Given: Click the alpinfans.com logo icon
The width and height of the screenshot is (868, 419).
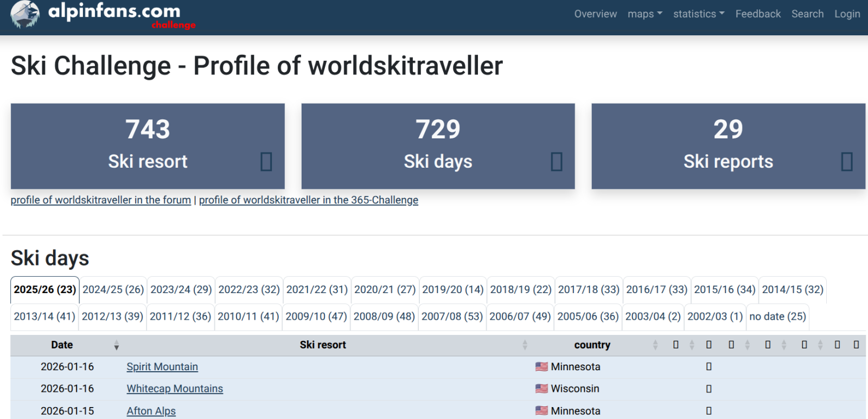Looking at the screenshot, I should point(25,14).
